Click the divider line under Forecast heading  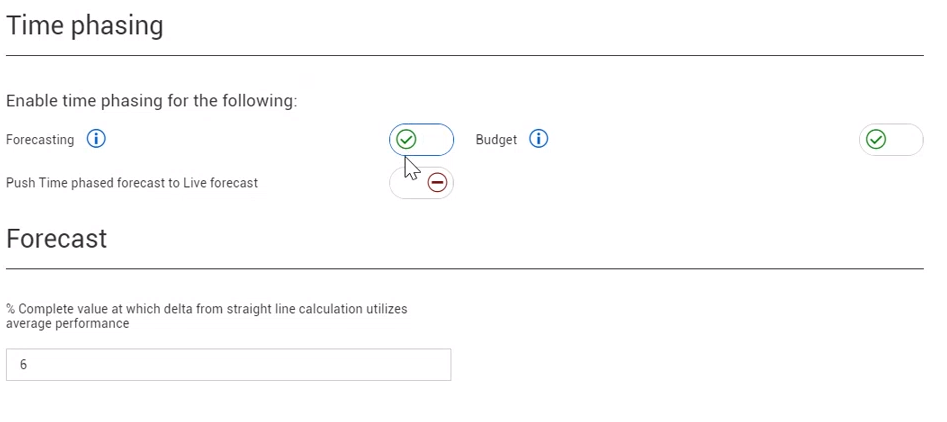[x=464, y=268]
